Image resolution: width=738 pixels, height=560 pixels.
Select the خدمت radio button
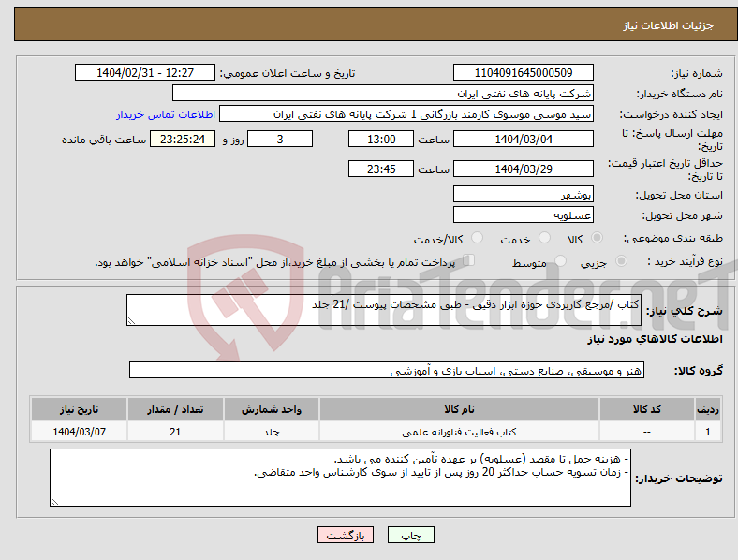point(544,238)
